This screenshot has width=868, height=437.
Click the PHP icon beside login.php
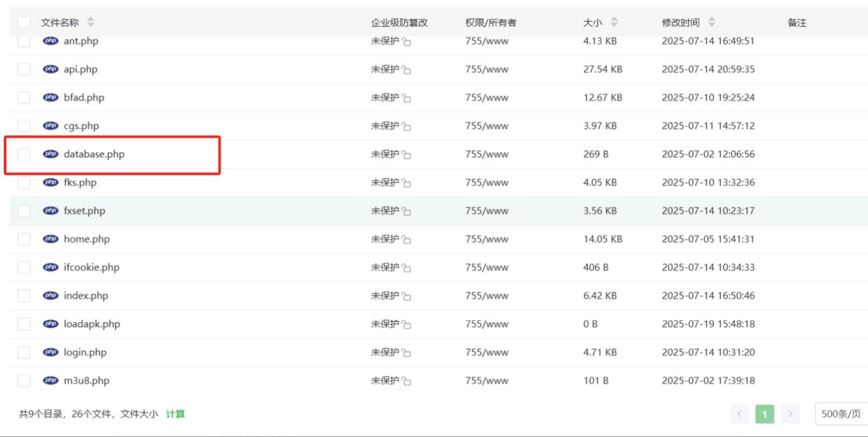(x=50, y=352)
